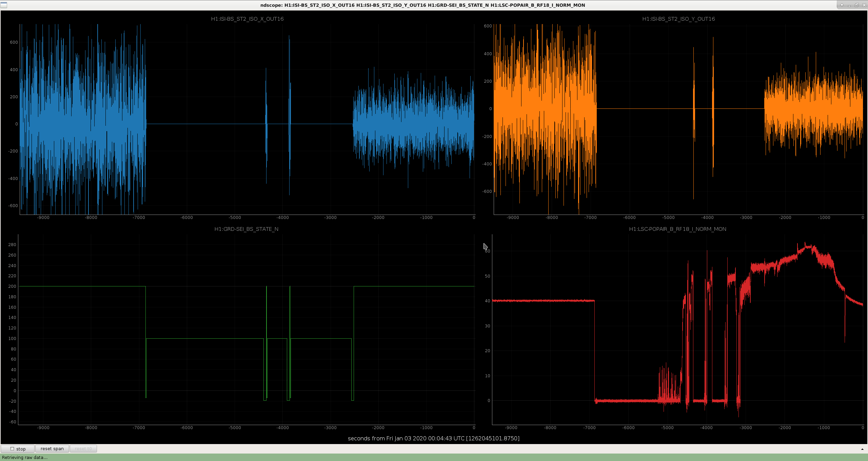868x461 pixels.
Task: Click the reset span button
Action: click(x=52, y=448)
